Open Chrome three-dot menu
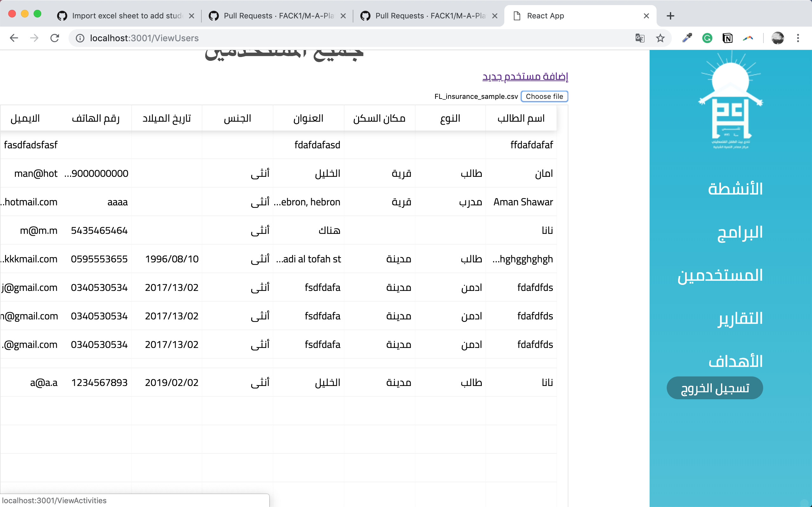 click(x=798, y=38)
